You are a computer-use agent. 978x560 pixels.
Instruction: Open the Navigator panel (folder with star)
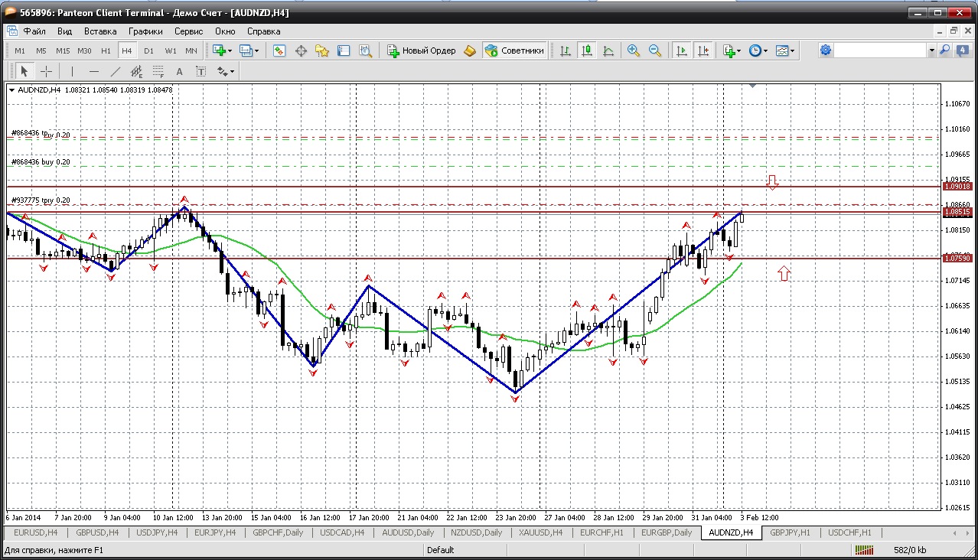tap(322, 50)
